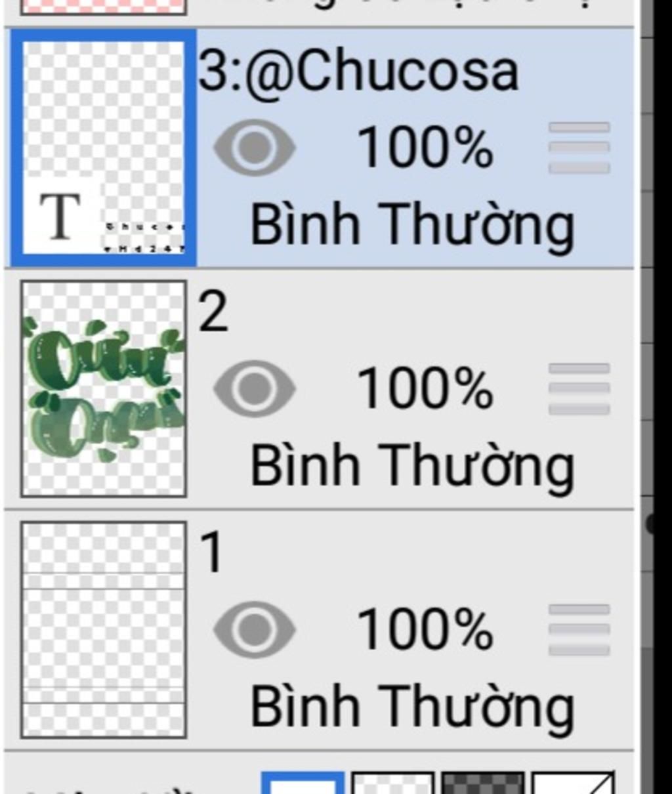Choose the light checkered transparent background
This screenshot has height=794, width=672.
click(392, 783)
